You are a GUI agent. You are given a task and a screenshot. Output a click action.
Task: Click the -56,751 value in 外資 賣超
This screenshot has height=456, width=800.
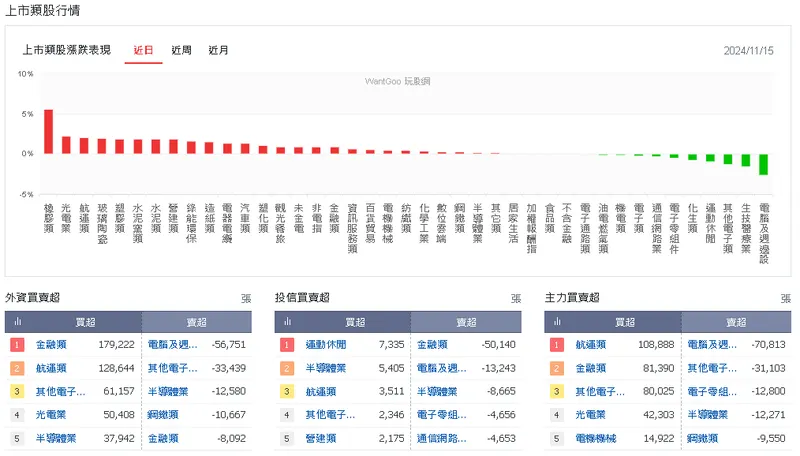point(229,345)
